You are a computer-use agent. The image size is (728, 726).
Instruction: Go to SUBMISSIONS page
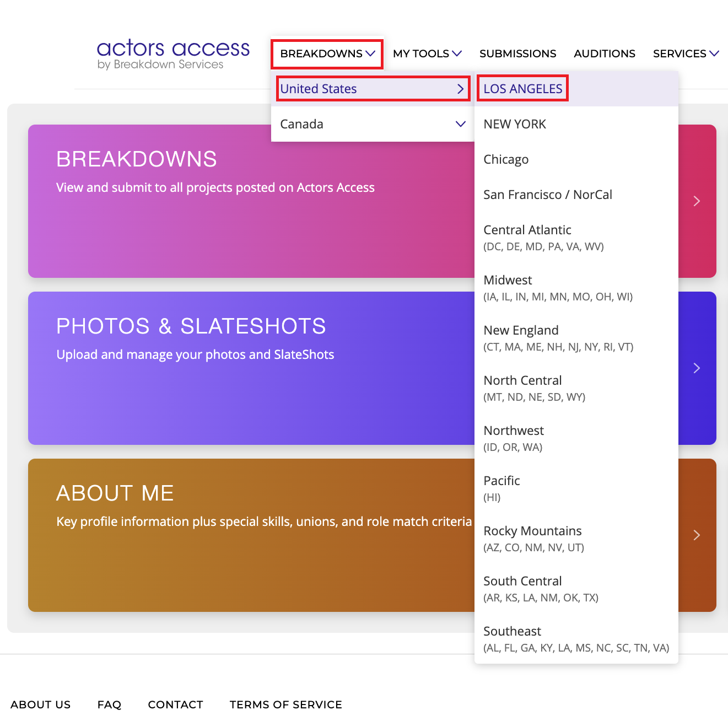click(517, 53)
